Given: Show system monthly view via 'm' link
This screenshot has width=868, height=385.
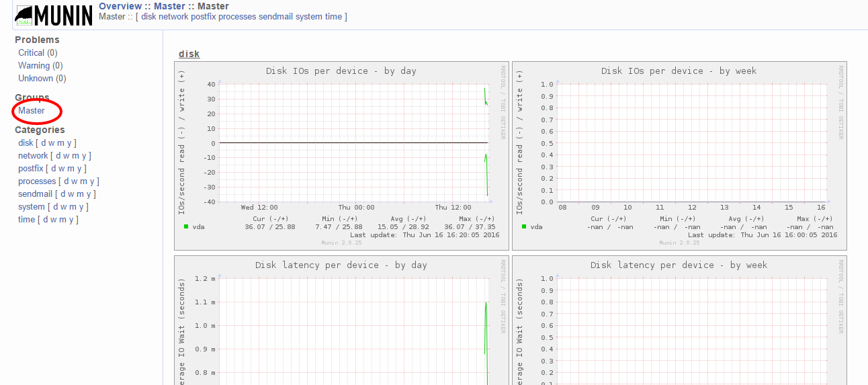Looking at the screenshot, I should [x=73, y=207].
